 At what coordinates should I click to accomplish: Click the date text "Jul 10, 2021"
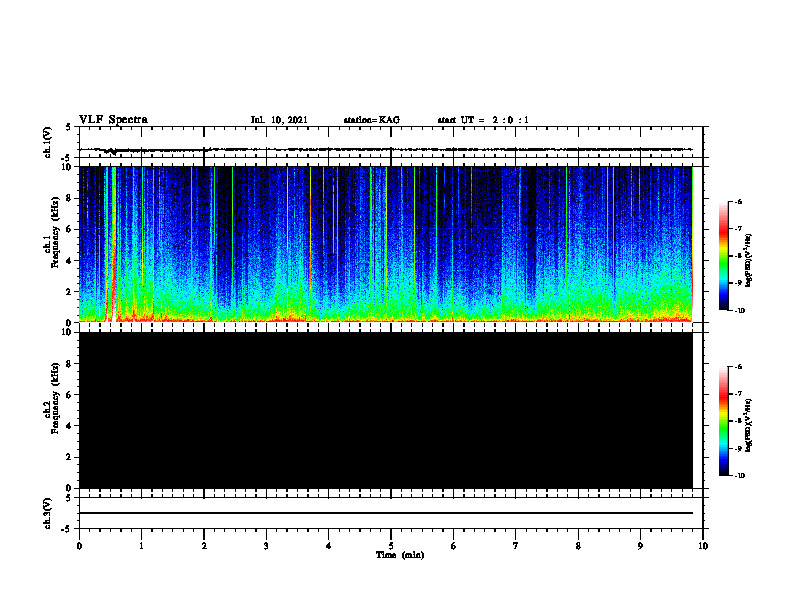pos(279,120)
